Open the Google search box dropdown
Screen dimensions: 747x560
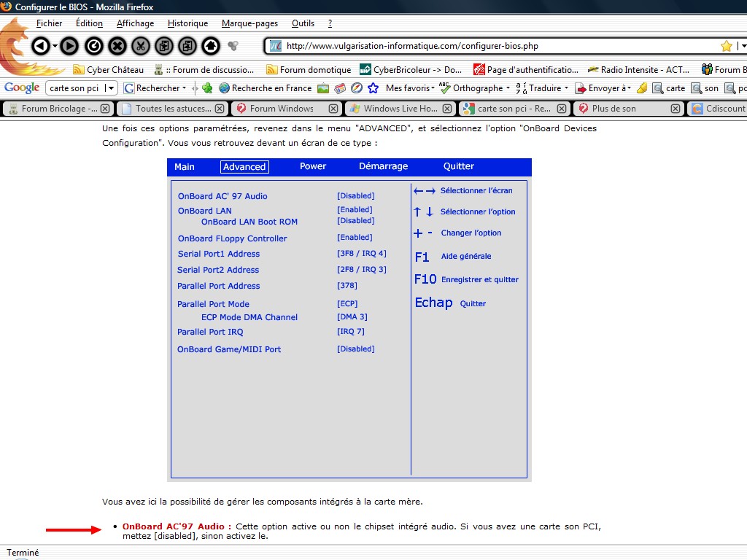(x=111, y=88)
